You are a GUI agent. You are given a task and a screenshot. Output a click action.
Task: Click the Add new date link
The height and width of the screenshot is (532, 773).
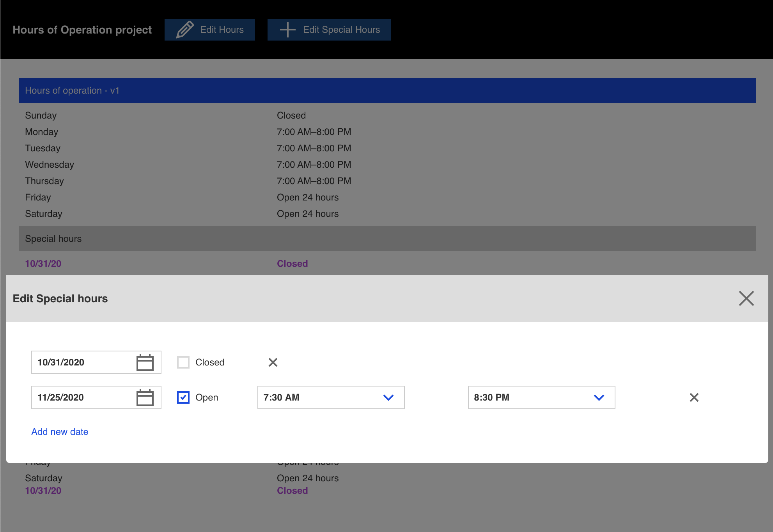click(x=60, y=432)
